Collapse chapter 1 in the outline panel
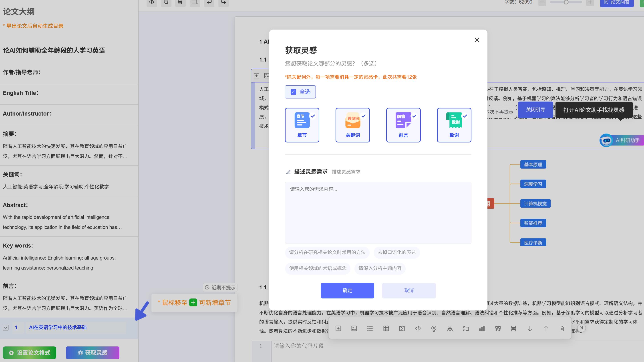Image resolution: width=644 pixels, height=362 pixels. (6, 328)
